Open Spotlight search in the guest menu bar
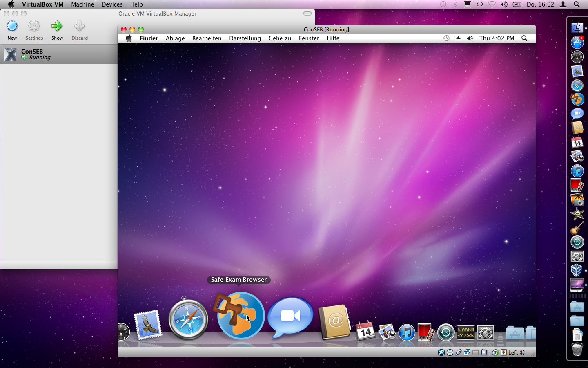 tap(524, 38)
